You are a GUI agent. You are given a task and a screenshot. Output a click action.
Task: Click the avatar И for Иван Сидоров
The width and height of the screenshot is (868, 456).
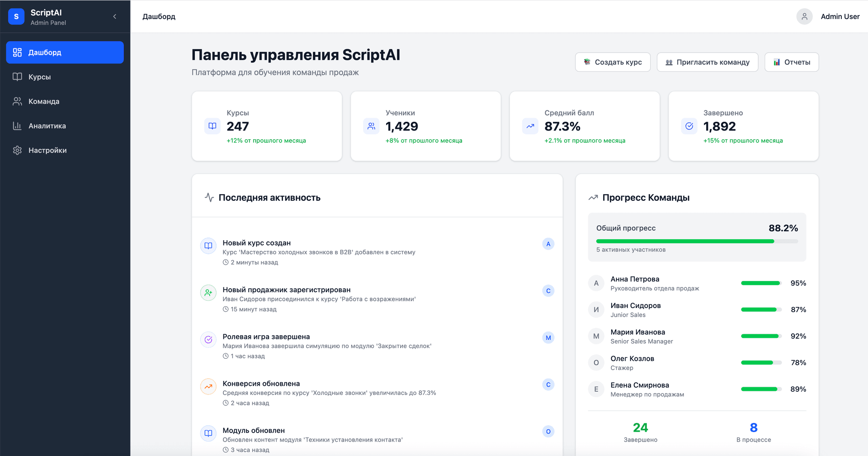(596, 310)
